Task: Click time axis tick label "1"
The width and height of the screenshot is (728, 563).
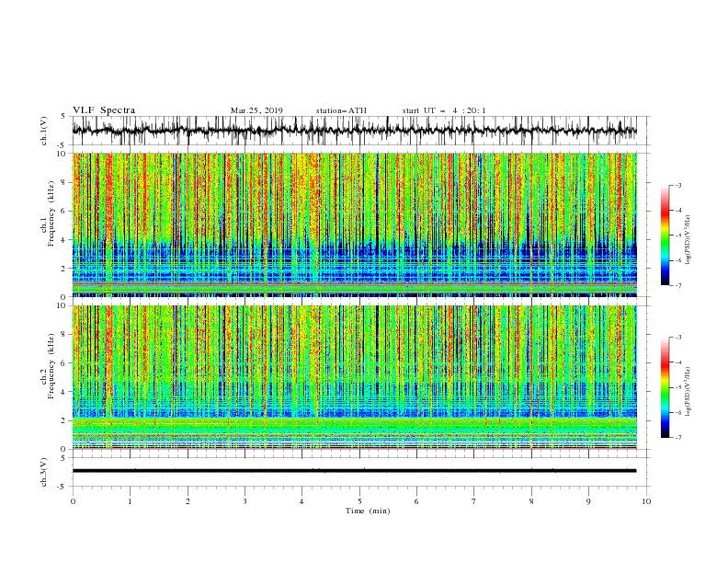Action: point(130,501)
